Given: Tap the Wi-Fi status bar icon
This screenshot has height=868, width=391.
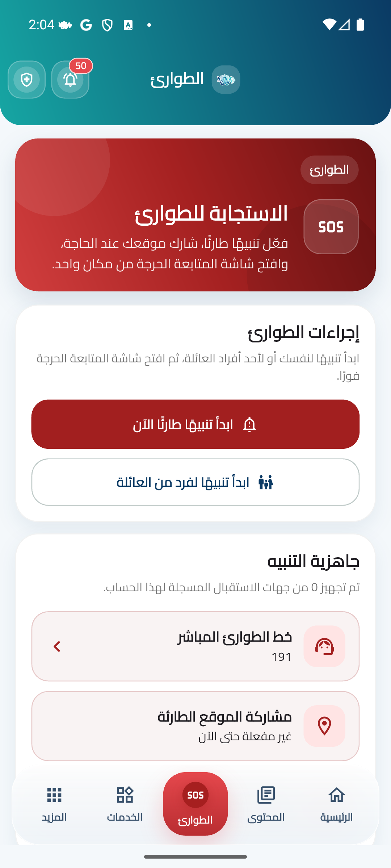Looking at the screenshot, I should pos(329,25).
